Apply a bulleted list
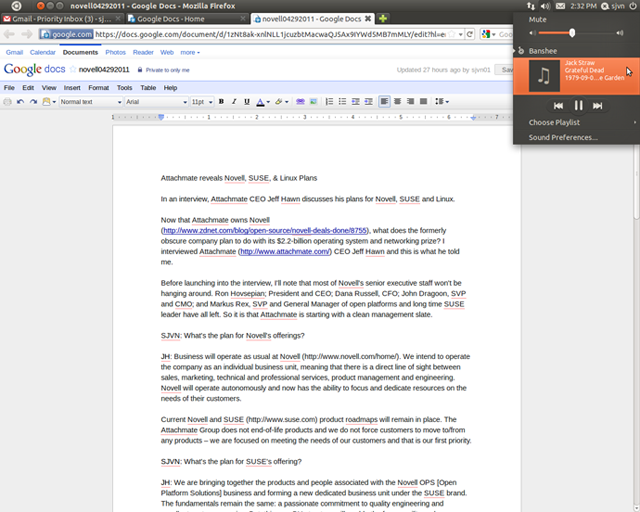 (342, 102)
